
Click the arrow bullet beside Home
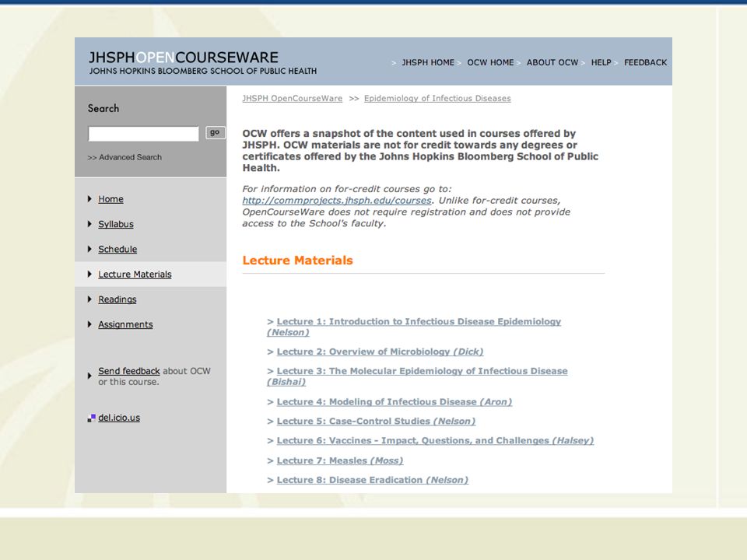pyautogui.click(x=89, y=199)
